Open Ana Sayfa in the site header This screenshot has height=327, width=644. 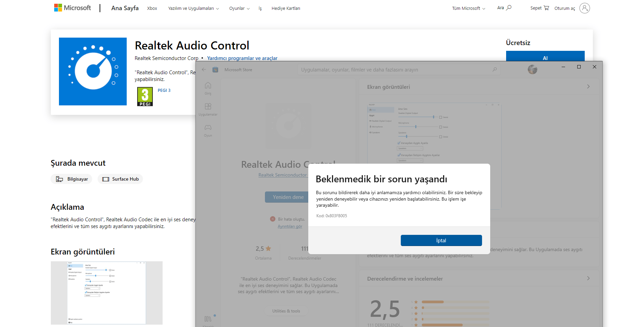click(x=125, y=8)
